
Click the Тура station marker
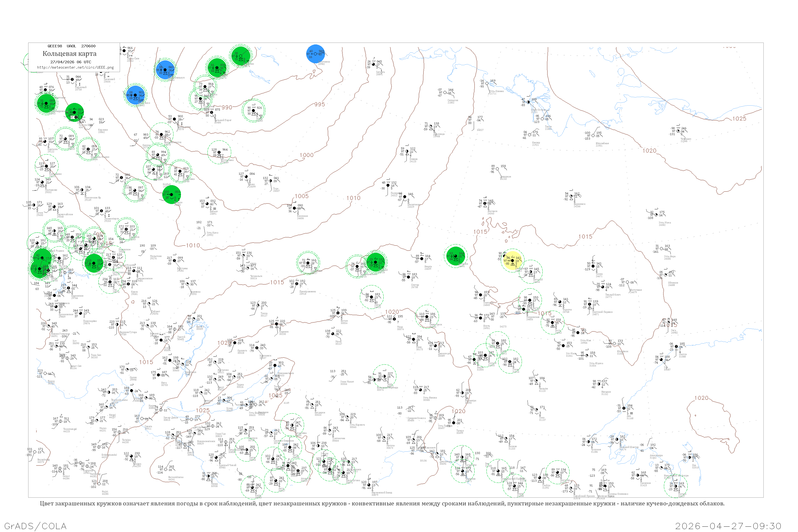click(271, 181)
